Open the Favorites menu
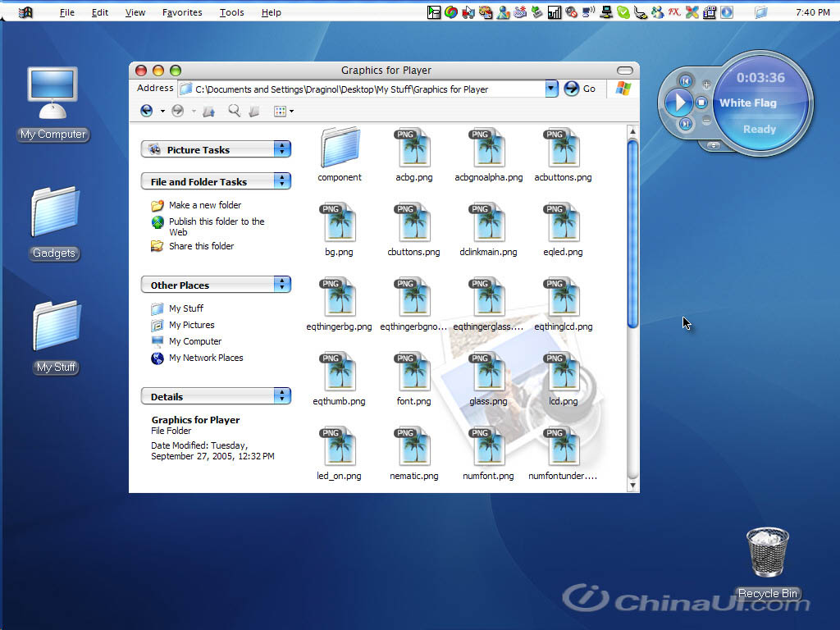The image size is (840, 630). coord(182,12)
